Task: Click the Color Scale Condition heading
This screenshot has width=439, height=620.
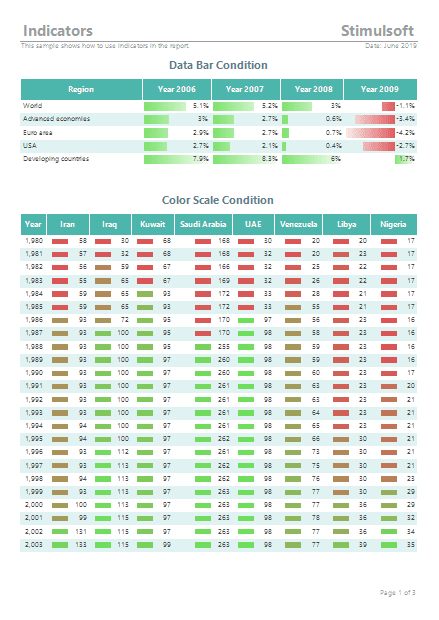Action: [218, 200]
